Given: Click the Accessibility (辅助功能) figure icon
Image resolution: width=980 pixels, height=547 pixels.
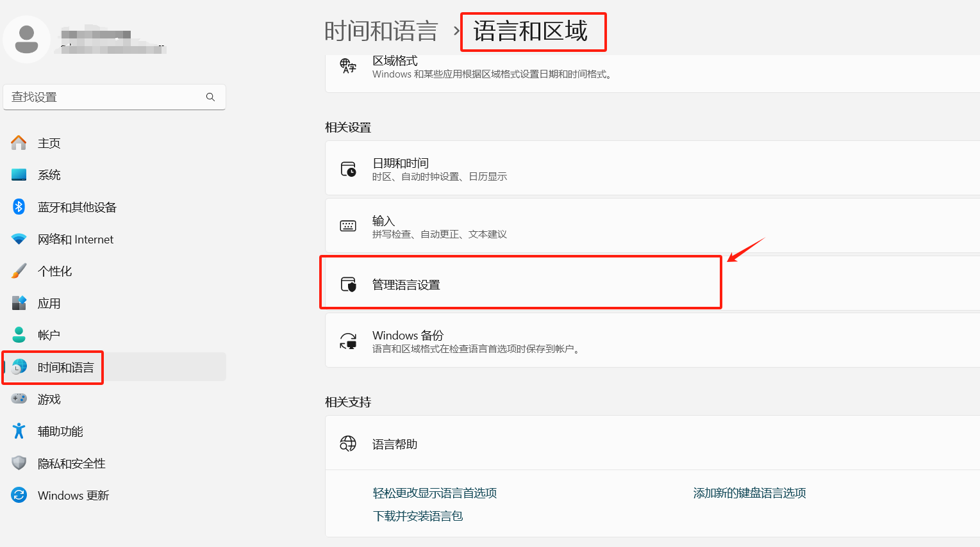Looking at the screenshot, I should pyautogui.click(x=19, y=431).
